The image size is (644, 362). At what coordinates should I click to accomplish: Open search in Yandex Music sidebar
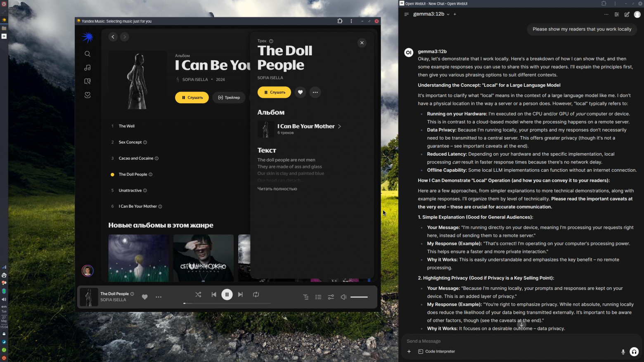tap(88, 54)
